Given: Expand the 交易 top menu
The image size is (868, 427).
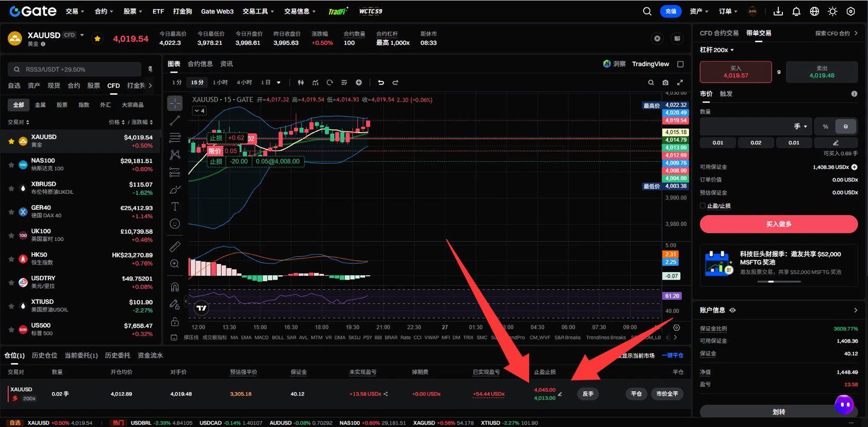Looking at the screenshot, I should pyautogui.click(x=75, y=11).
